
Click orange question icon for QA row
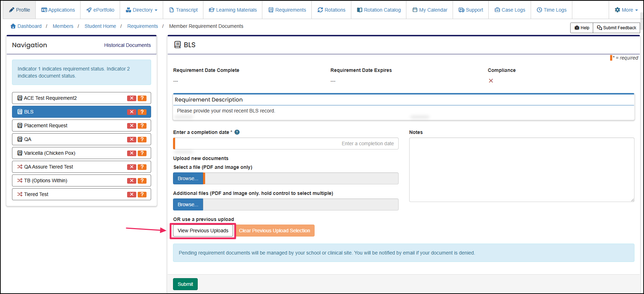tap(142, 140)
